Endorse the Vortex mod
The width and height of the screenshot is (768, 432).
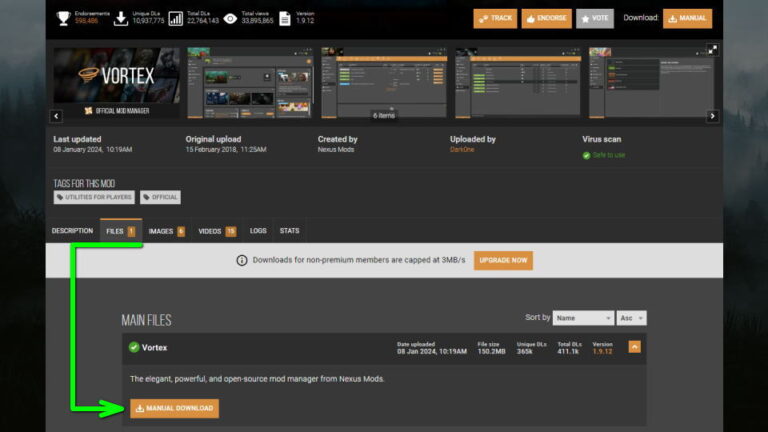546,18
